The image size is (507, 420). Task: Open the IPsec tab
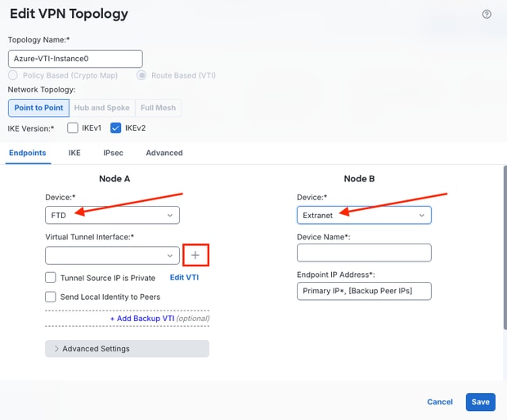click(x=113, y=153)
